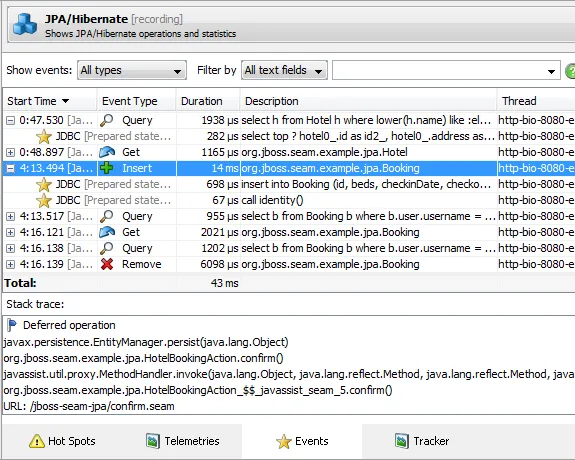Click the JPA/Hibernate blue cubes icon

pos(25,25)
